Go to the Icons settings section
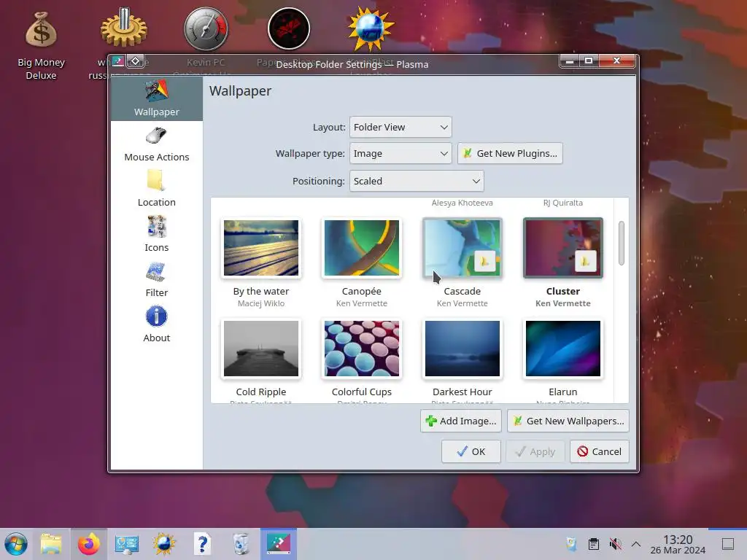The image size is (747, 560). point(156,235)
